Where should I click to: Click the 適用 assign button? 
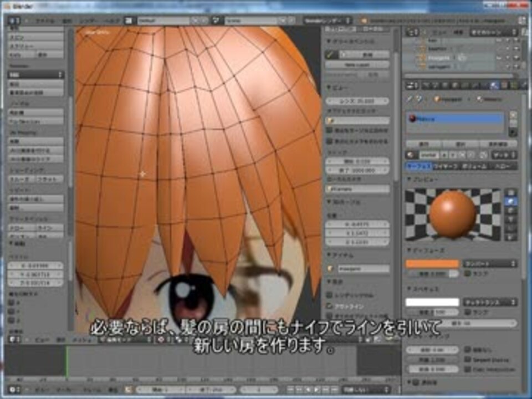click(424, 144)
